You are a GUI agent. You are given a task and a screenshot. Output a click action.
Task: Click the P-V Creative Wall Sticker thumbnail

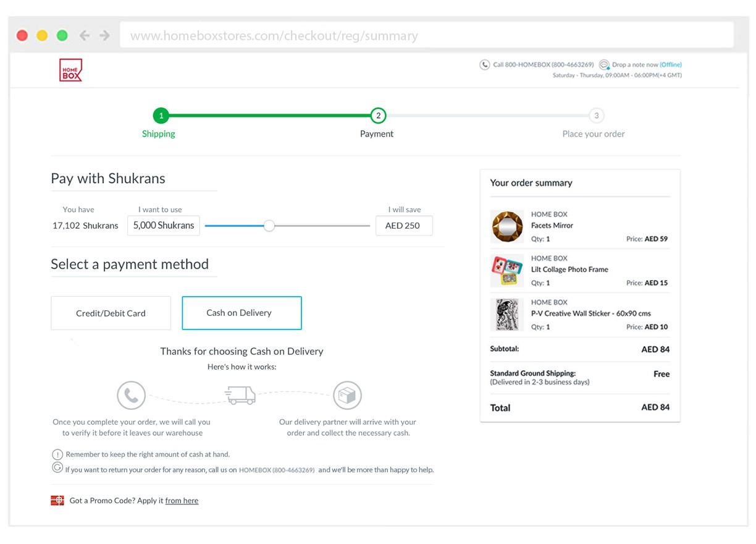(507, 315)
